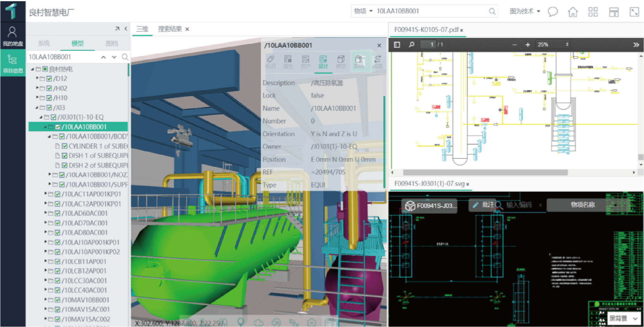Open PDF viewer more tools double-chevron
The image size is (644, 327).
pos(636,45)
